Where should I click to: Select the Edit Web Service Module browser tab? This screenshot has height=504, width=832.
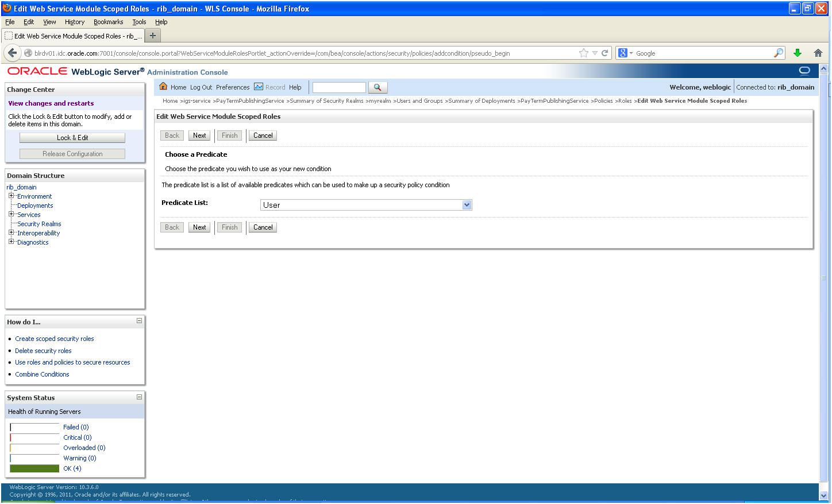pos(73,36)
